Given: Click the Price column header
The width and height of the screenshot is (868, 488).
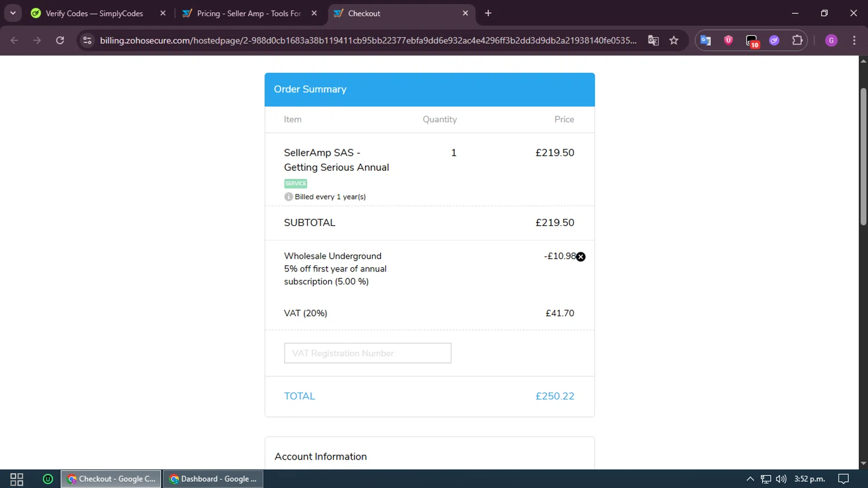Looking at the screenshot, I should point(564,119).
